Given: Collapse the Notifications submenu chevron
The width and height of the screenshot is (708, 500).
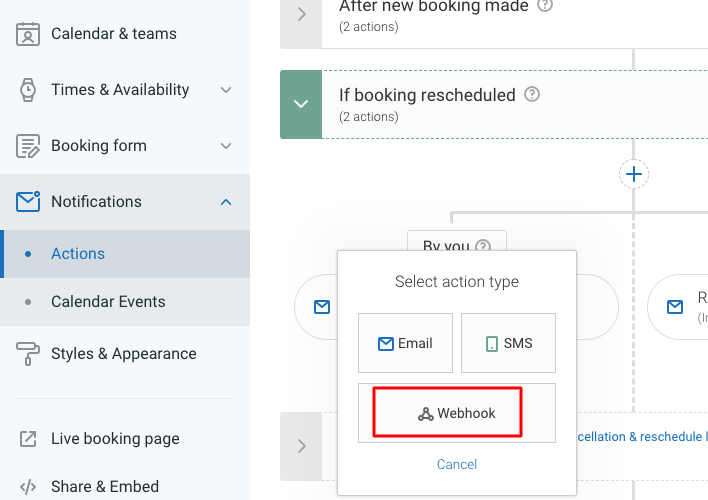Looking at the screenshot, I should pyautogui.click(x=226, y=202).
